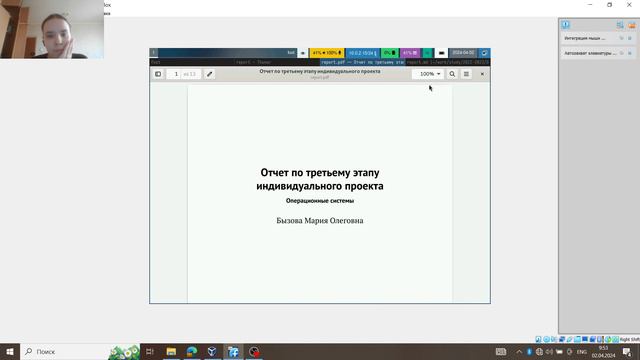The width and height of the screenshot is (640, 360).
Task: Click the Right Shift host key indicator
Action: coord(629,340)
